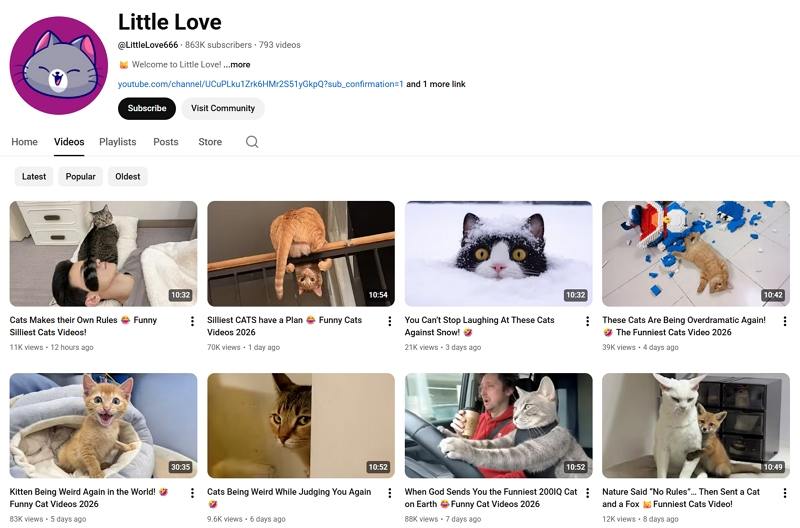Play the screaming orange kitten thumbnail
The width and height of the screenshot is (800, 528).
click(x=103, y=425)
